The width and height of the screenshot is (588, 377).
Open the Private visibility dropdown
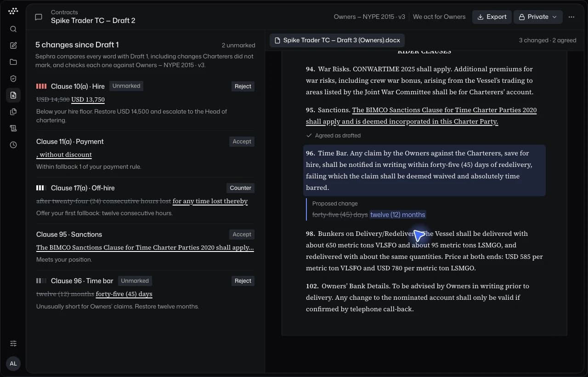pos(538,17)
